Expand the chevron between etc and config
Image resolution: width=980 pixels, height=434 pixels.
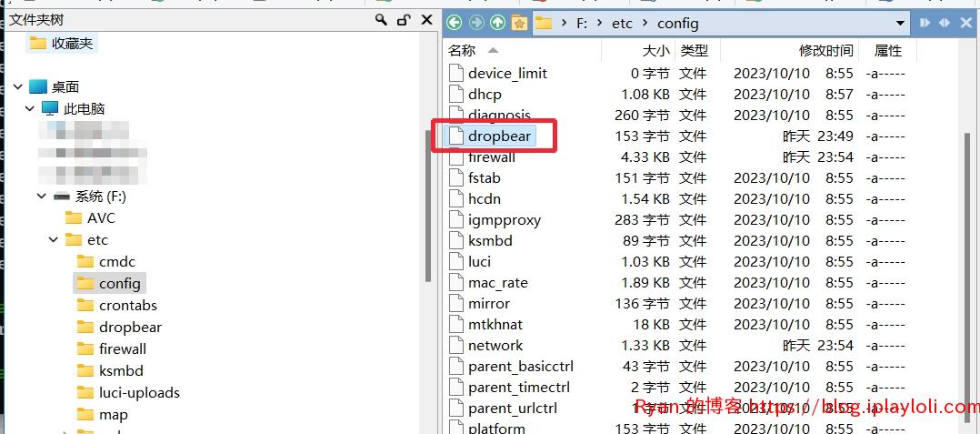[645, 24]
